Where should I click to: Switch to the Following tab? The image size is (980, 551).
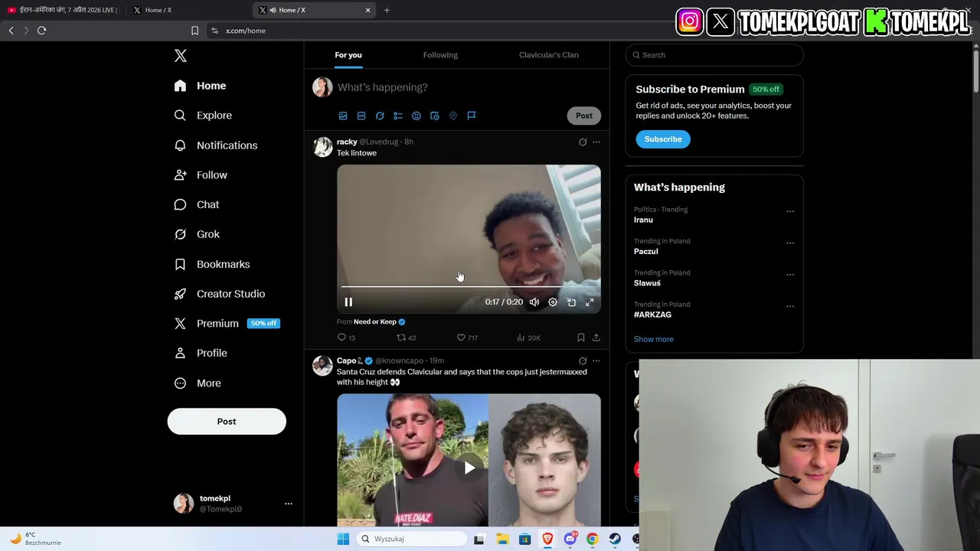tap(440, 55)
